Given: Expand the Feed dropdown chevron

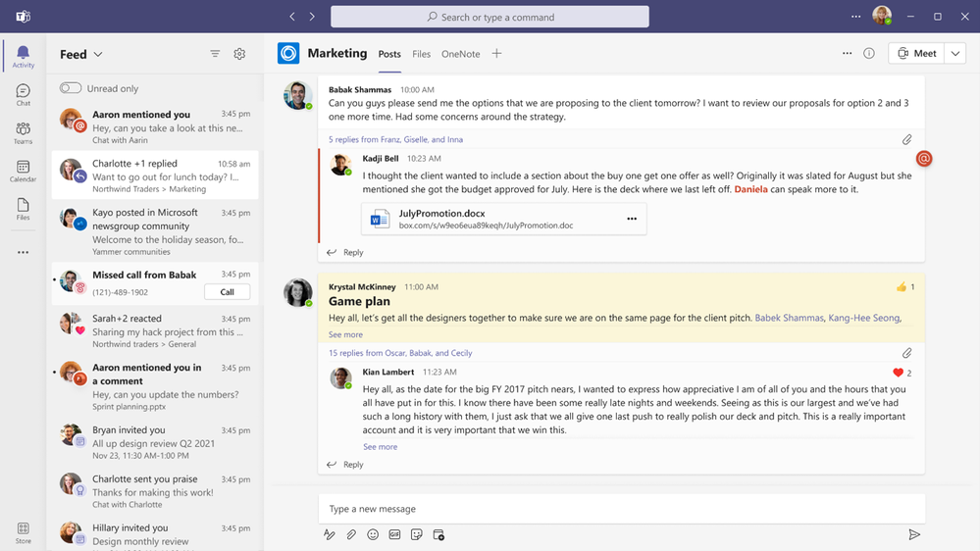Looking at the screenshot, I should (x=98, y=54).
